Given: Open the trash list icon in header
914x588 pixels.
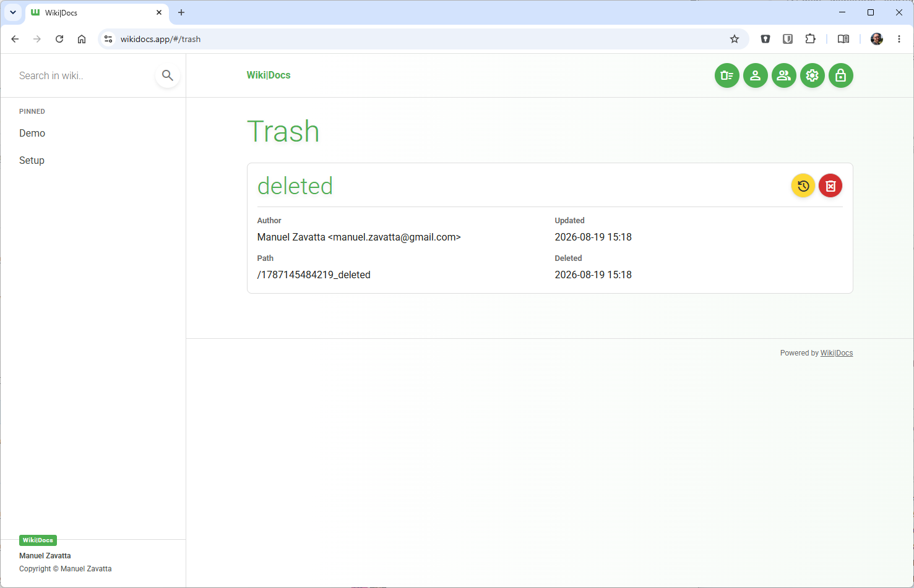Looking at the screenshot, I should click(x=727, y=75).
